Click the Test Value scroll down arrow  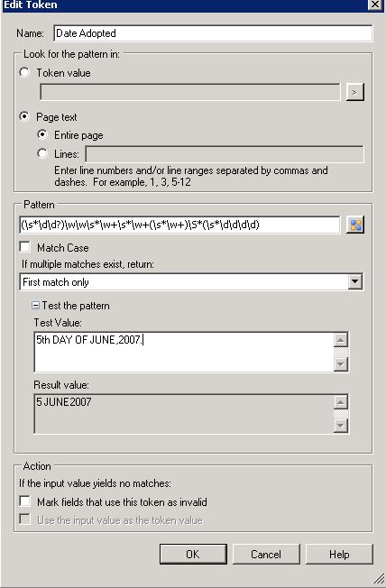(x=341, y=363)
